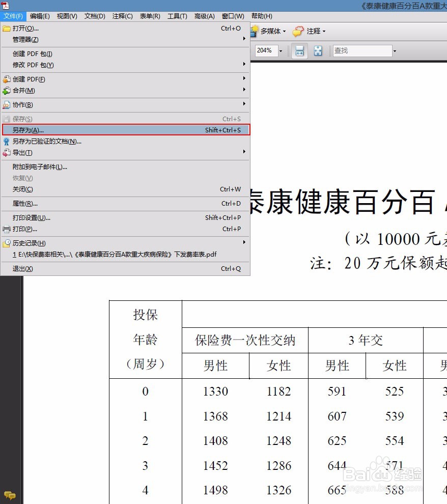Open the 注释 toolbar dropdown arrow
447x504 pixels.
click(324, 32)
